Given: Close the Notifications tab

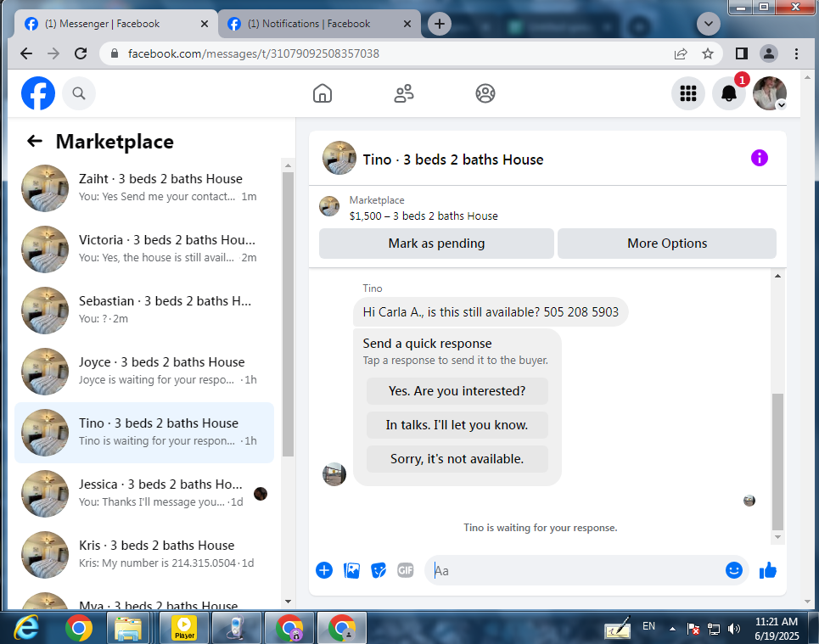Looking at the screenshot, I should 407,24.
